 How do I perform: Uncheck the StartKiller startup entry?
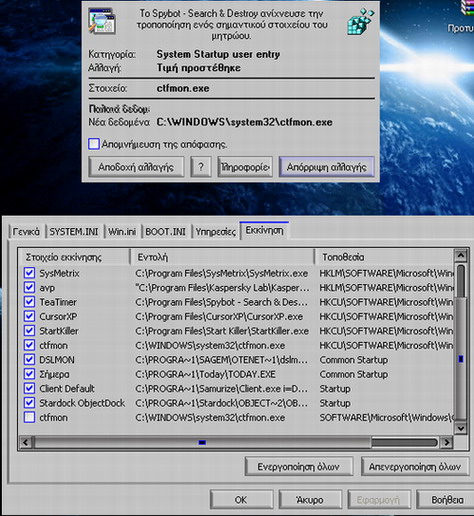[29, 331]
